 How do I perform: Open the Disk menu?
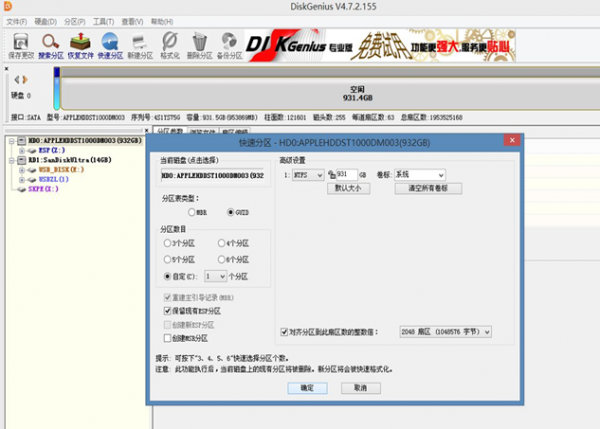[46, 22]
